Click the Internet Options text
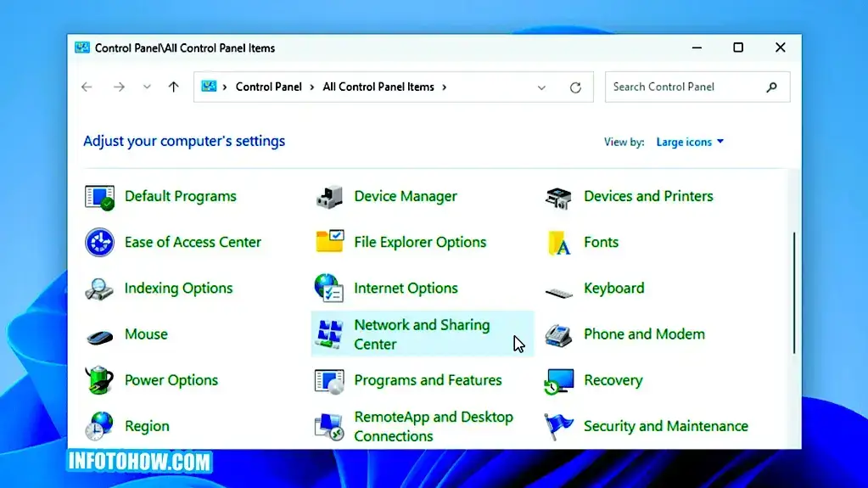The image size is (868, 488). tap(406, 288)
